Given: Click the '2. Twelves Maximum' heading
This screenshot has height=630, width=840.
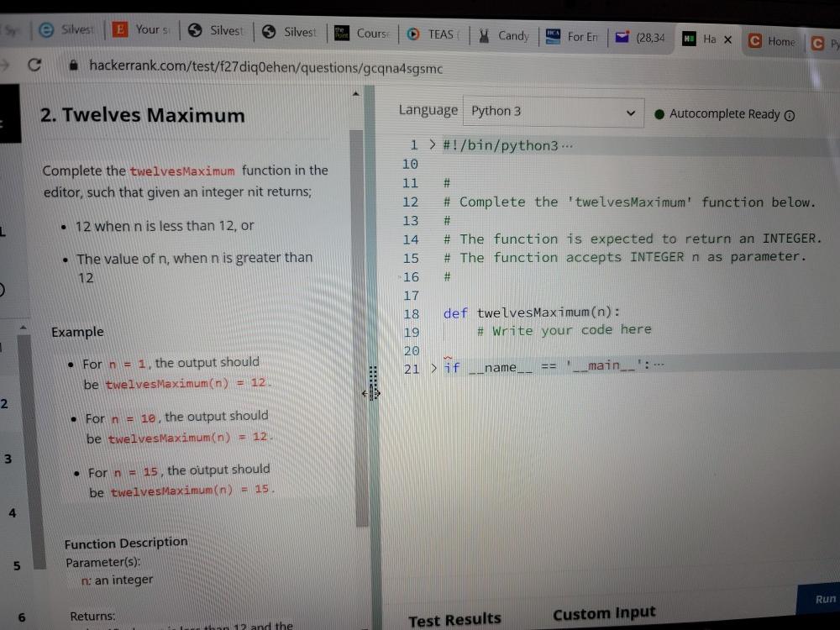Looking at the screenshot, I should click(x=143, y=115).
